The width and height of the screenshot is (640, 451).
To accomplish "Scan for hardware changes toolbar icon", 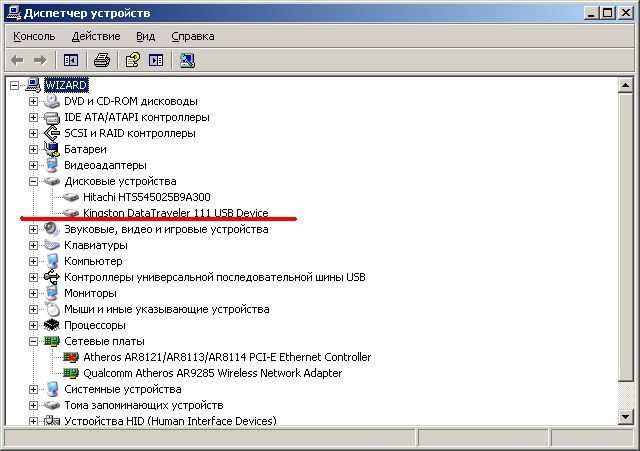I will pyautogui.click(x=187, y=60).
